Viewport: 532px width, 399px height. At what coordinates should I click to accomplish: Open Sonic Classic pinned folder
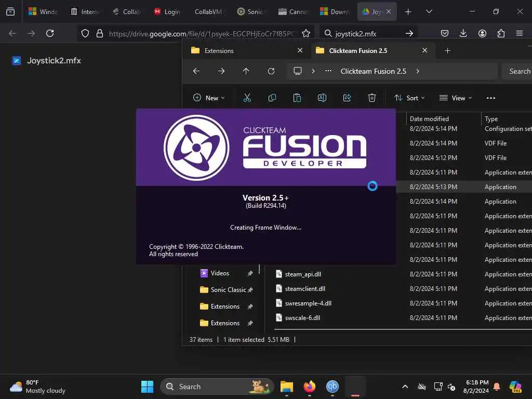coord(228,290)
